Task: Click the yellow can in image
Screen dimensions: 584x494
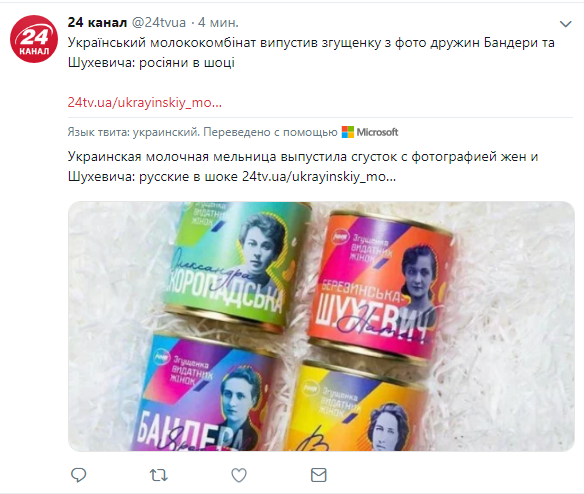Action: coord(358,408)
